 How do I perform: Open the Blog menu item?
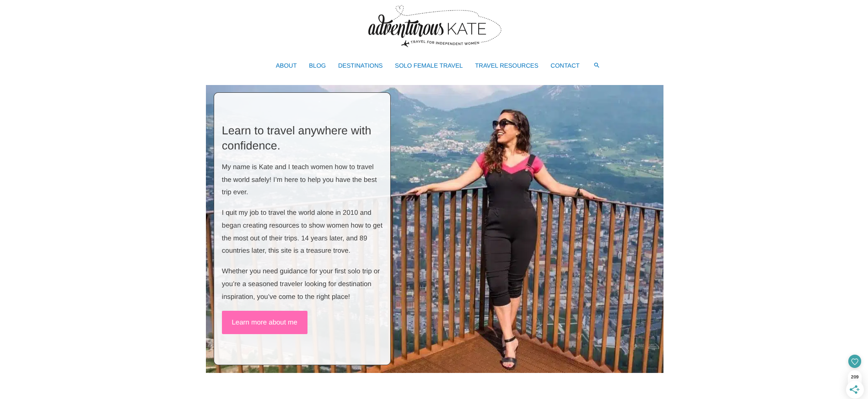click(x=317, y=66)
